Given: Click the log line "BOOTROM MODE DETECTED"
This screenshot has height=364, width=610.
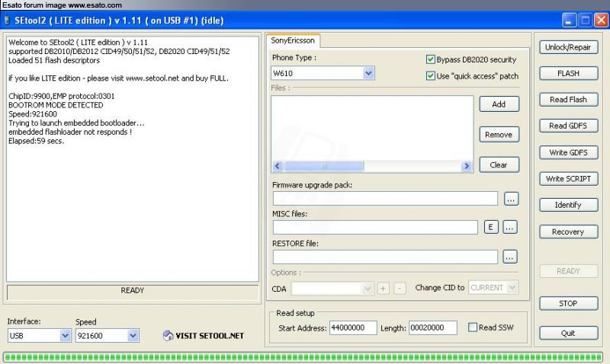Looking at the screenshot, I should click(x=56, y=105).
